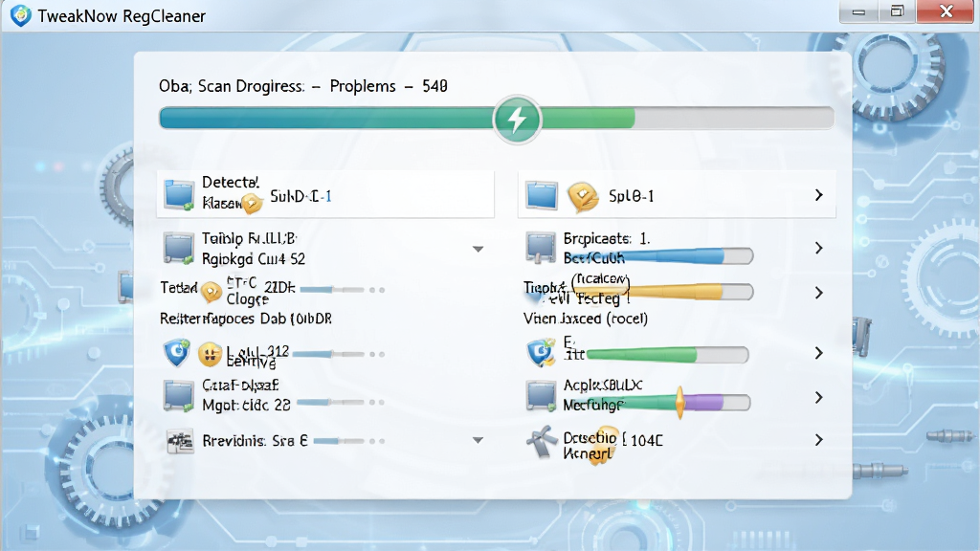The width and height of the screenshot is (980, 551).
Task: Click the main scan progress bar
Action: (x=497, y=118)
